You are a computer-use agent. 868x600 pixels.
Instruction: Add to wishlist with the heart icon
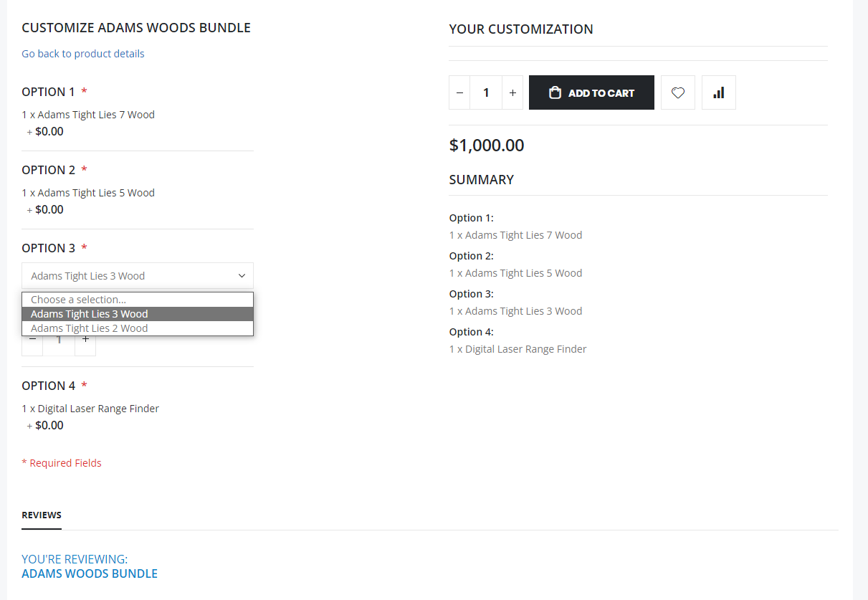678,92
